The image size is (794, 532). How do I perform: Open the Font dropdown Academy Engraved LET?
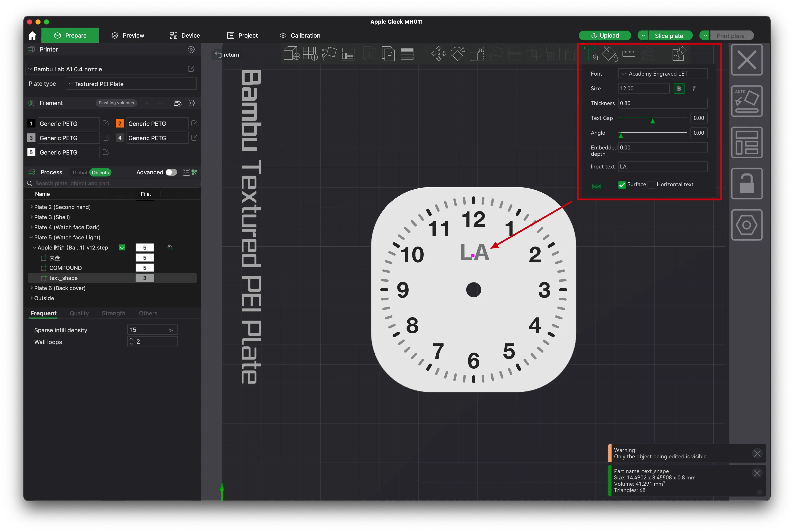663,74
